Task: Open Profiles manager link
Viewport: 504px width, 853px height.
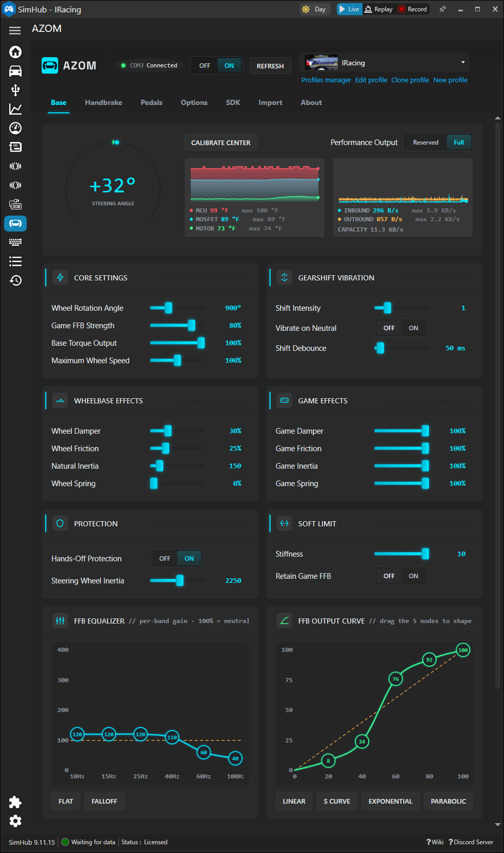Action: click(x=326, y=80)
